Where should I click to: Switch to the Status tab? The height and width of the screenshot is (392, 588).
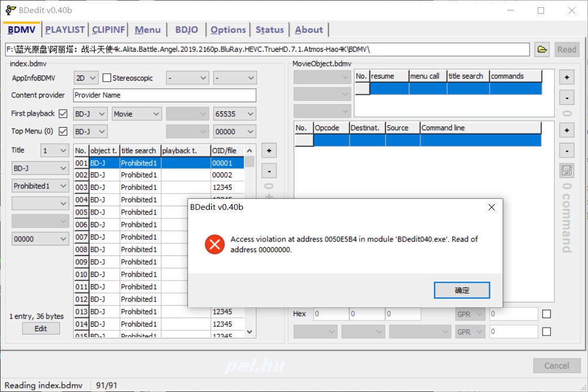tap(270, 30)
